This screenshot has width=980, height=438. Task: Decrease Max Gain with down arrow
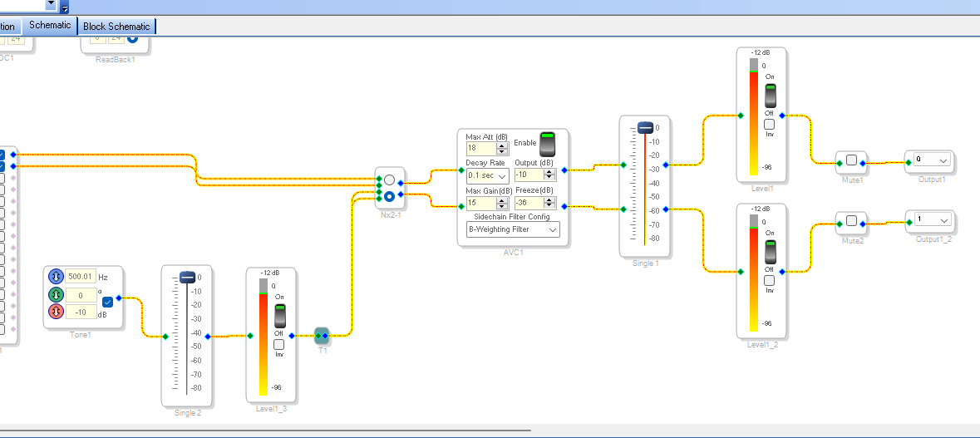(502, 205)
